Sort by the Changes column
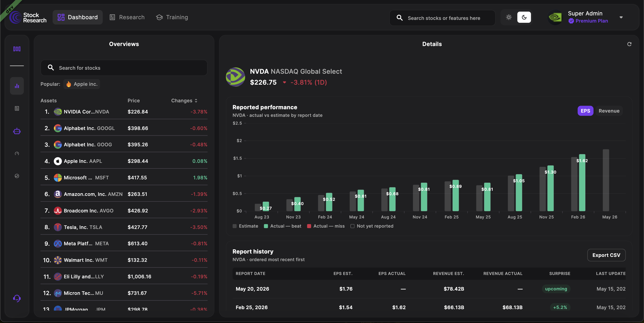The height and width of the screenshot is (323, 644). pyautogui.click(x=184, y=101)
